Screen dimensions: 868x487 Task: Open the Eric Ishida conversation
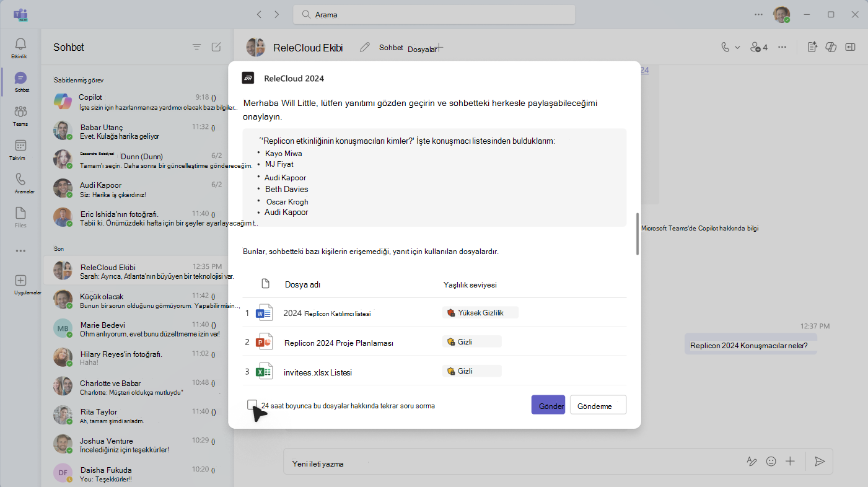click(138, 217)
